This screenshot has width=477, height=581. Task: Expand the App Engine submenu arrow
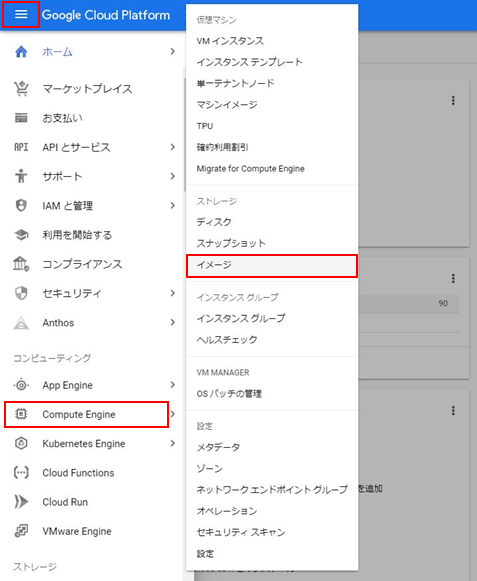[x=172, y=385]
